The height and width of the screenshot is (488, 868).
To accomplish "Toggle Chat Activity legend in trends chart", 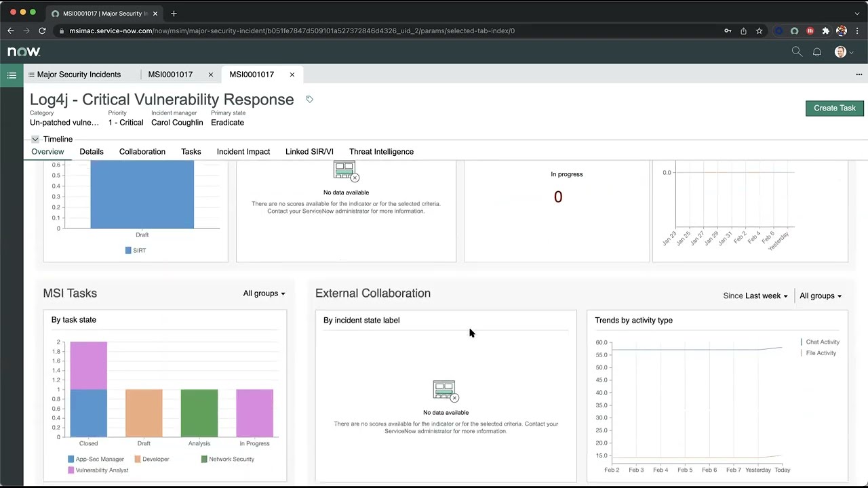I will [821, 342].
